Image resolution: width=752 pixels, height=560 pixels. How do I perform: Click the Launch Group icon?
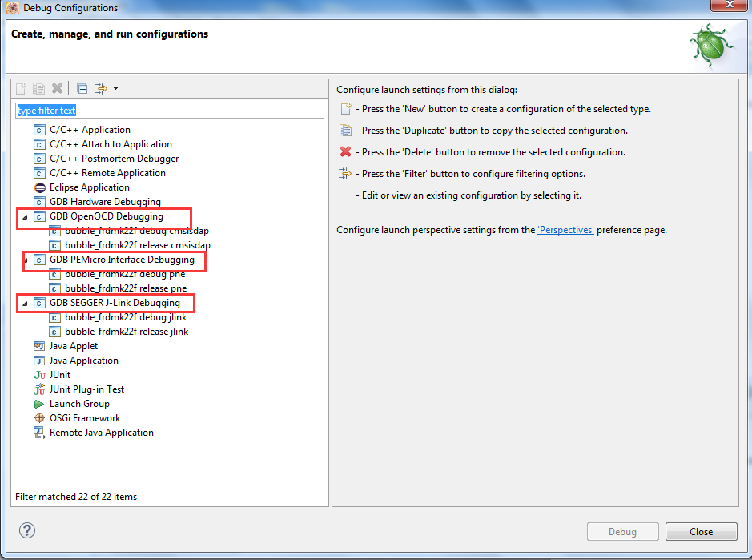[39, 404]
